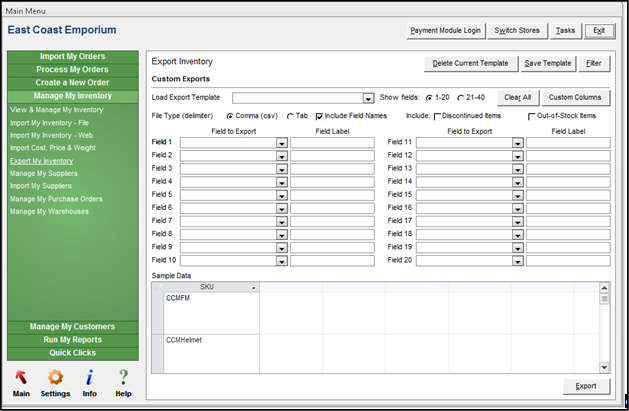Click the Main pin icon
Screen dimensions: 629x411
21,377
